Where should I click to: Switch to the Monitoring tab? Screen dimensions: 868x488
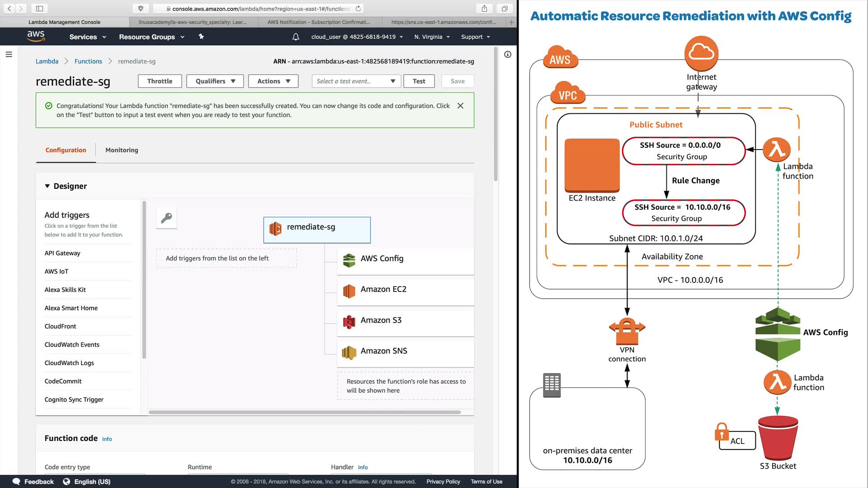click(122, 150)
